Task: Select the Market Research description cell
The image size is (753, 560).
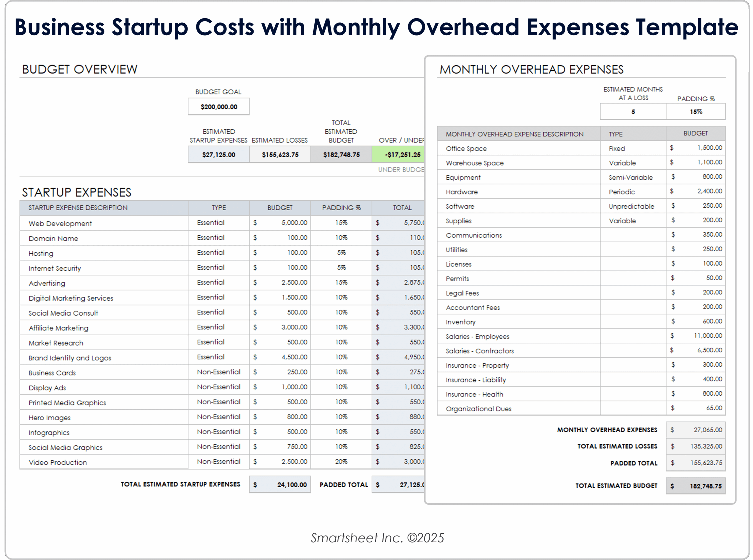Action: point(104,343)
